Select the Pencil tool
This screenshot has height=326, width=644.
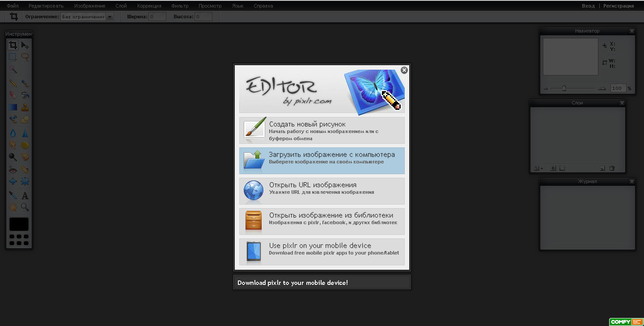click(x=13, y=83)
